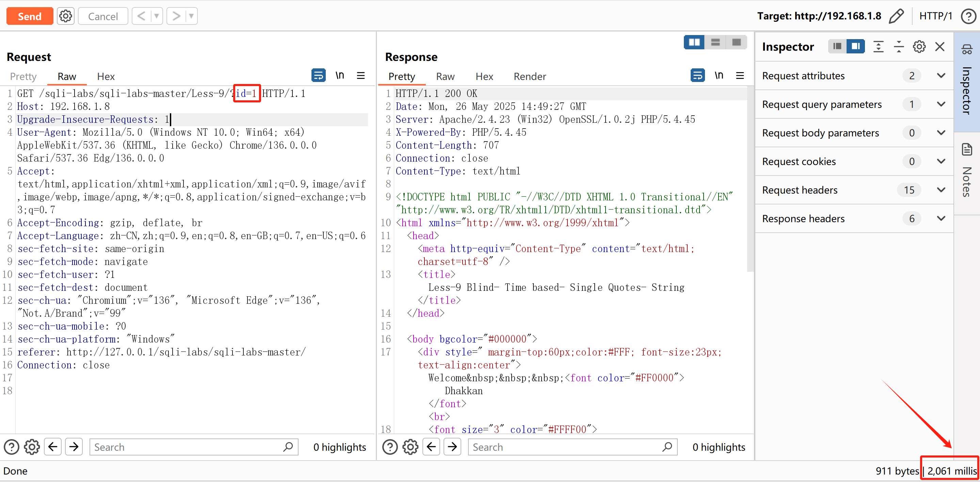Select the side-by-side layout view icon
980x482 pixels.
pyautogui.click(x=694, y=42)
